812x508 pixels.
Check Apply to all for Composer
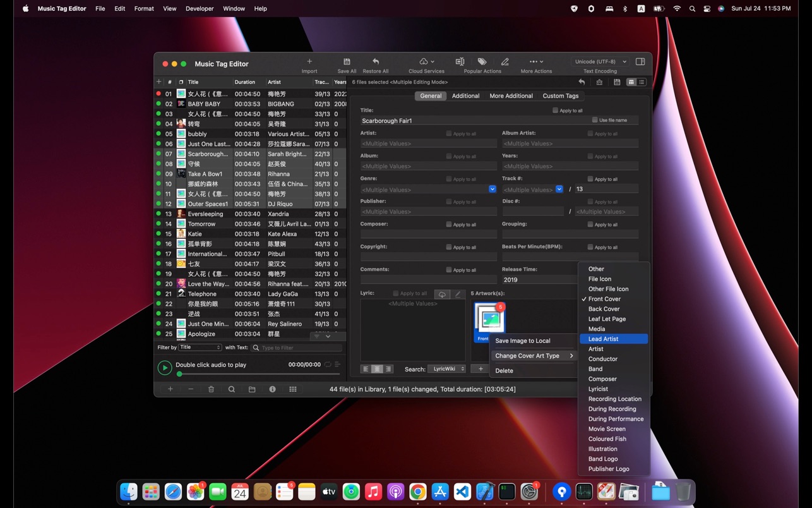click(x=449, y=224)
